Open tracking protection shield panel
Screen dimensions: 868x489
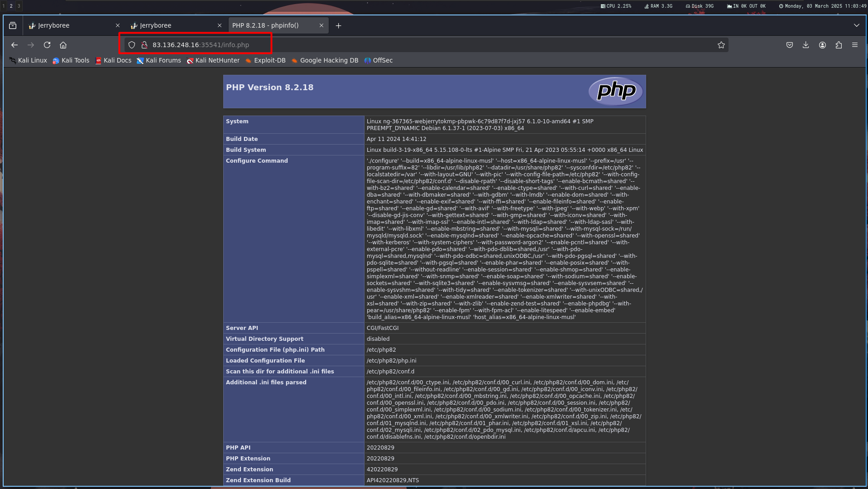[132, 45]
